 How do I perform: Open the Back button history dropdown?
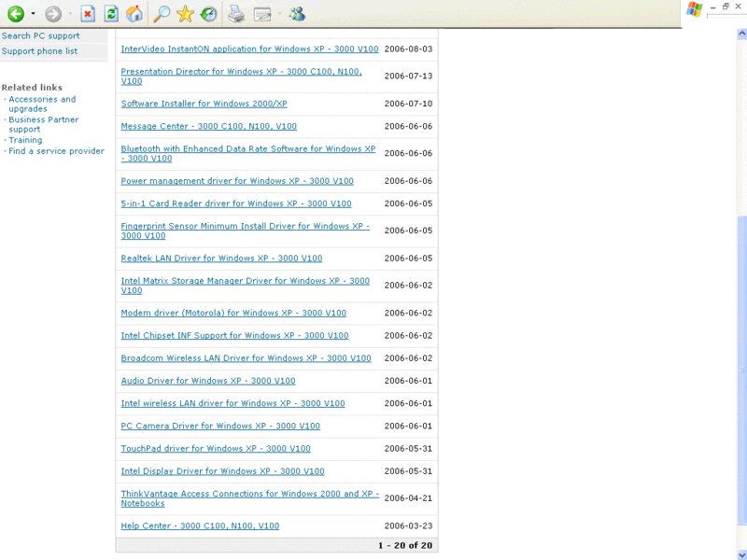pyautogui.click(x=33, y=14)
